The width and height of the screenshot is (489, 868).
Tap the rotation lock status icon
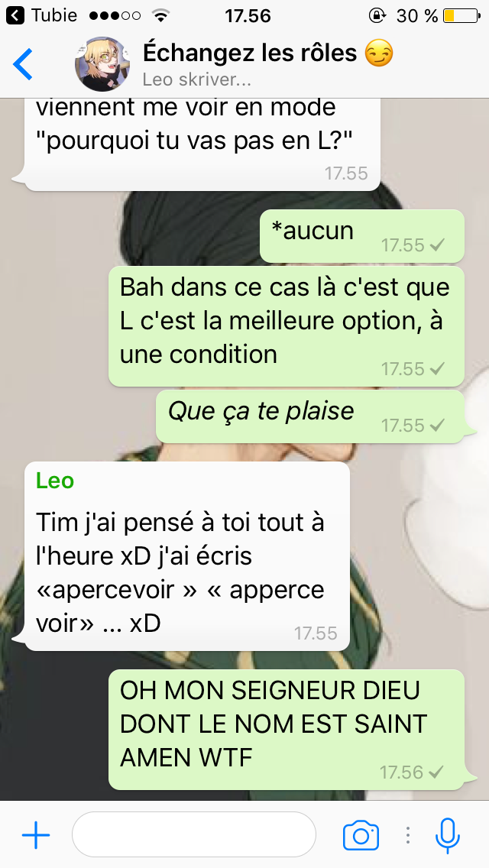tap(377, 15)
